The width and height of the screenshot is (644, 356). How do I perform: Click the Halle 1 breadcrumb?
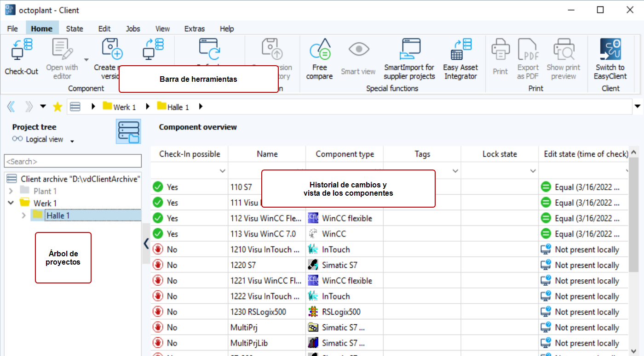173,107
